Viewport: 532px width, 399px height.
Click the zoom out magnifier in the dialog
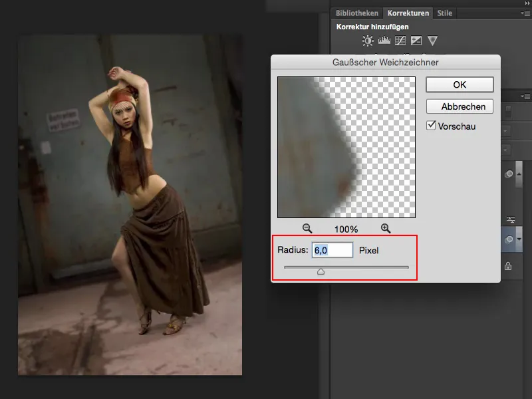305,228
